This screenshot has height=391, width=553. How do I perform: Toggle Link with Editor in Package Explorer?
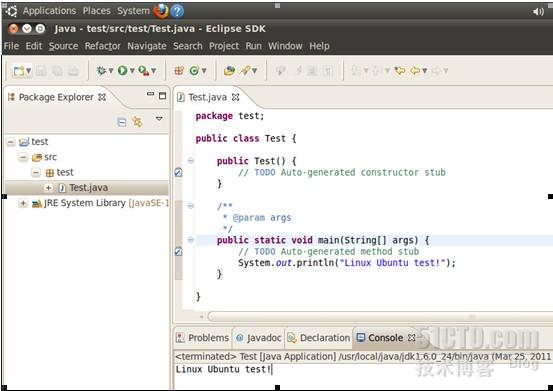point(137,122)
